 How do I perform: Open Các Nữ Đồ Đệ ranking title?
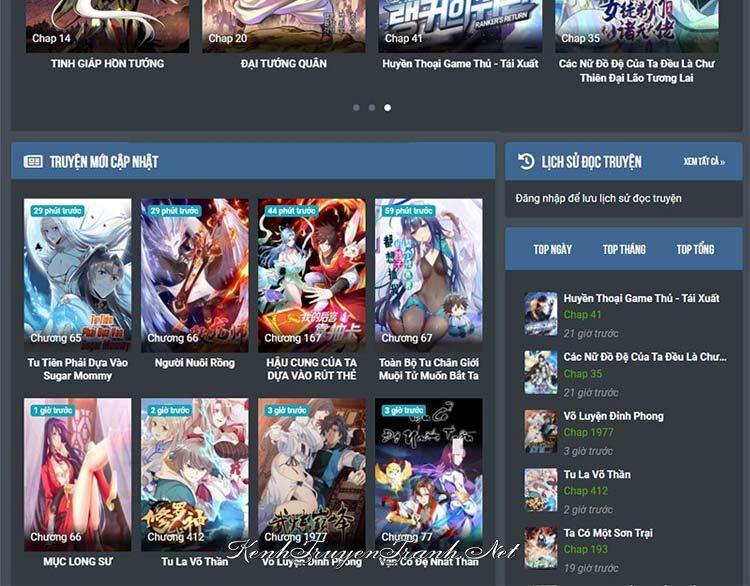645,357
